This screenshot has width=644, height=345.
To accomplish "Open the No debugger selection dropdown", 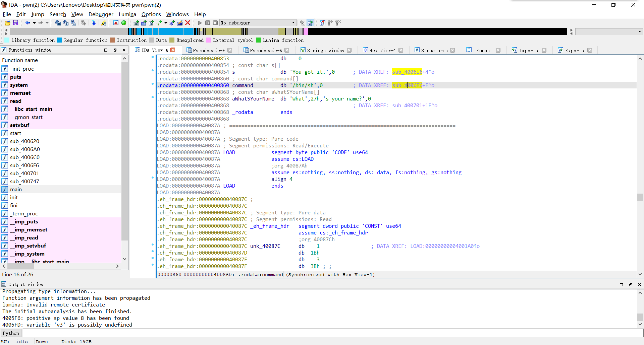I will point(258,23).
